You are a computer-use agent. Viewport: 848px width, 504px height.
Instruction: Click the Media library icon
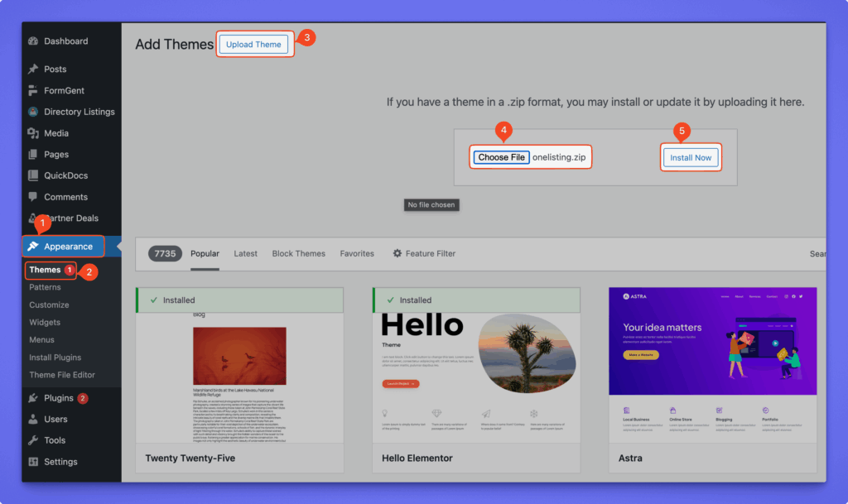pos(33,133)
